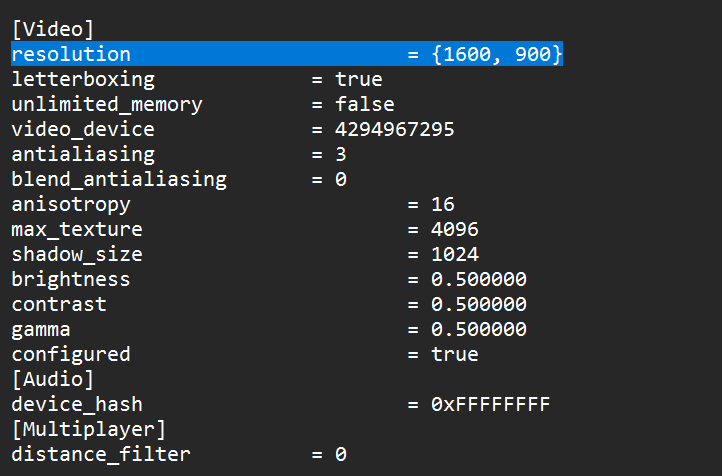The image size is (722, 476).
Task: Click the brightness value 0.500000
Action: 479,280
